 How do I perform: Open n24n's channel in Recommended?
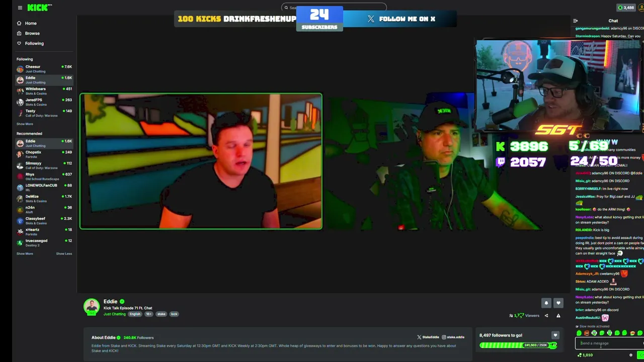(44, 210)
